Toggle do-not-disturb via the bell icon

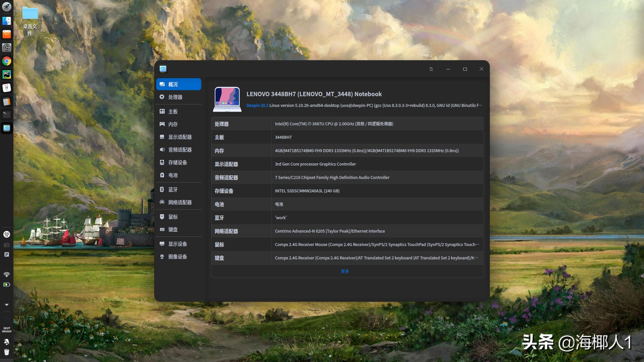[7, 342]
